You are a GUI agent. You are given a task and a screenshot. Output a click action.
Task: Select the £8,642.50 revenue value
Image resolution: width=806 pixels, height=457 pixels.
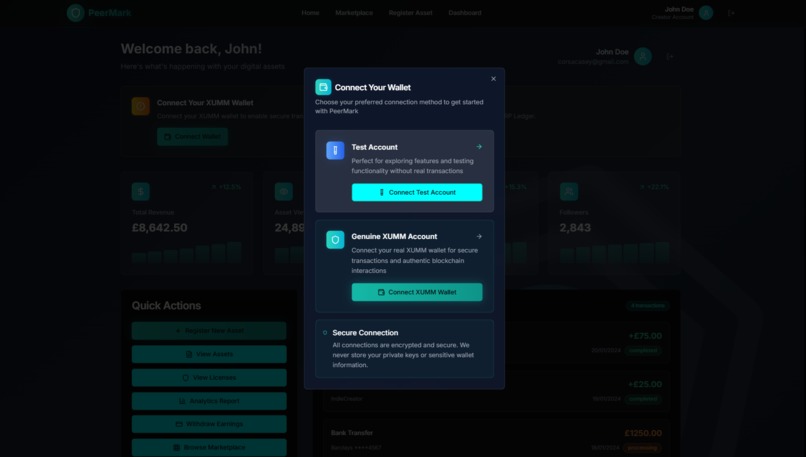click(160, 228)
